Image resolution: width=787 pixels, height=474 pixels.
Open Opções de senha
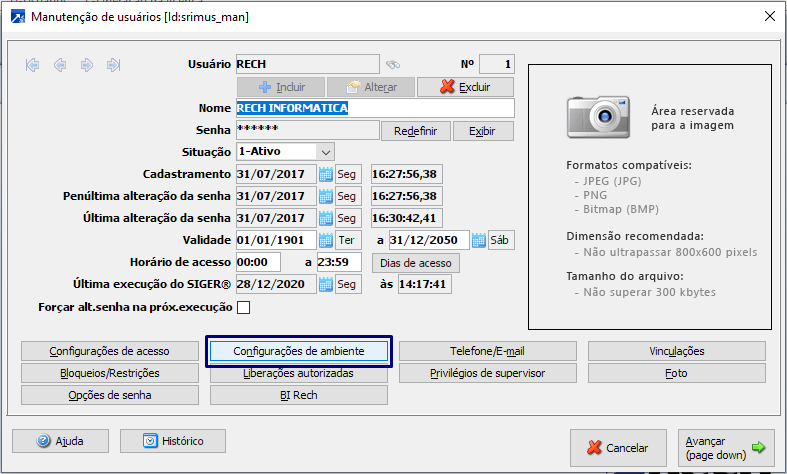click(x=109, y=395)
